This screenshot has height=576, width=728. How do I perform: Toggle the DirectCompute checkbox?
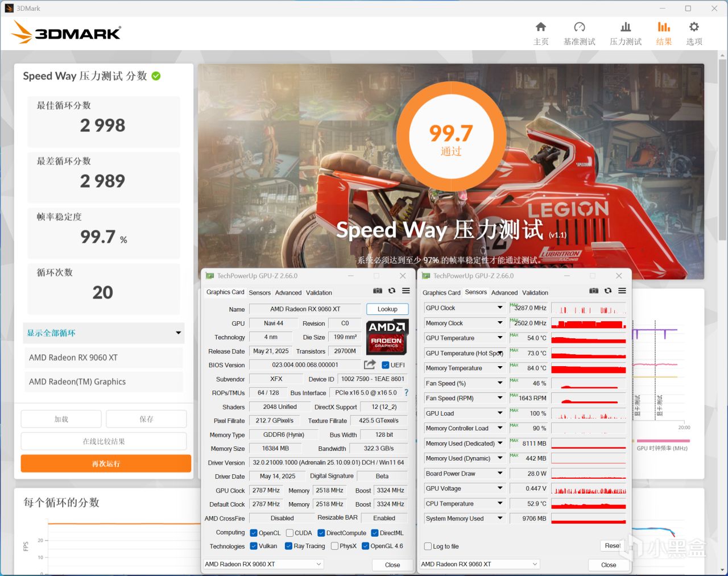coord(321,533)
